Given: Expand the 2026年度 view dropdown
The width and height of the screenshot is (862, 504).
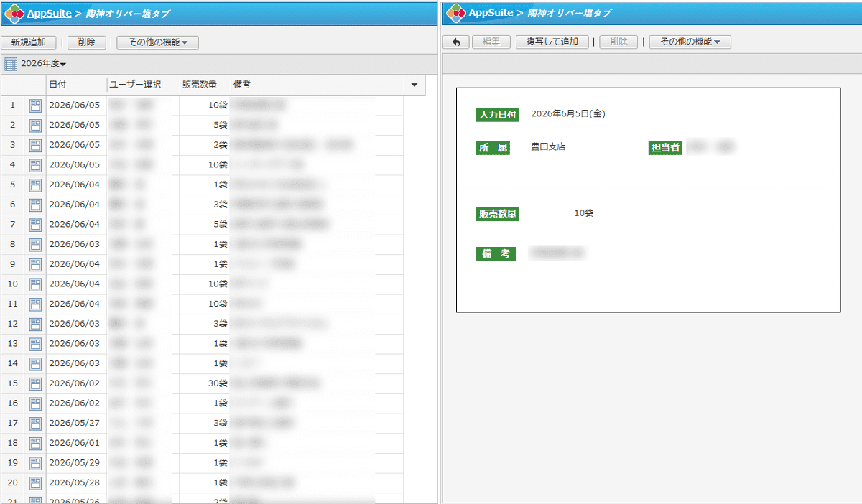Looking at the screenshot, I should pos(43,64).
